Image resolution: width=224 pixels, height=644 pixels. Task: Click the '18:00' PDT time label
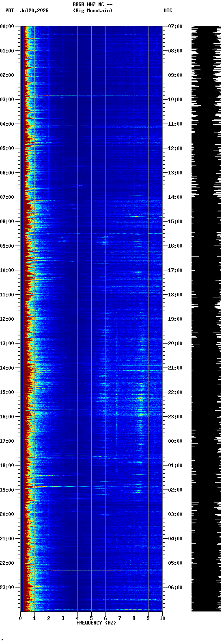[x=7, y=466]
